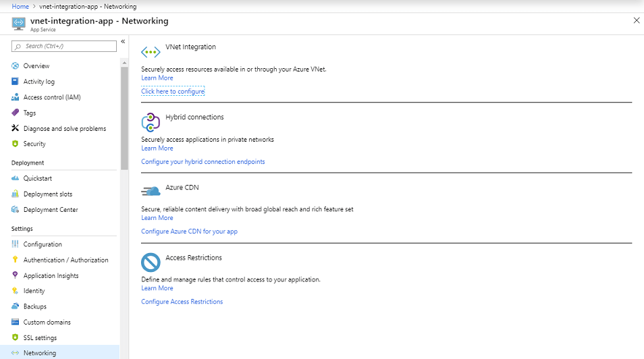Image resolution: width=644 pixels, height=359 pixels.
Task: Click the Quickstart cloud icon
Action: (16, 178)
